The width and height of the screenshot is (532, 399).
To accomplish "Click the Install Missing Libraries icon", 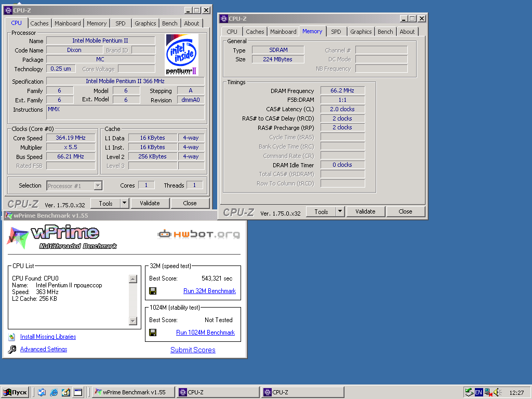I will point(12,337).
